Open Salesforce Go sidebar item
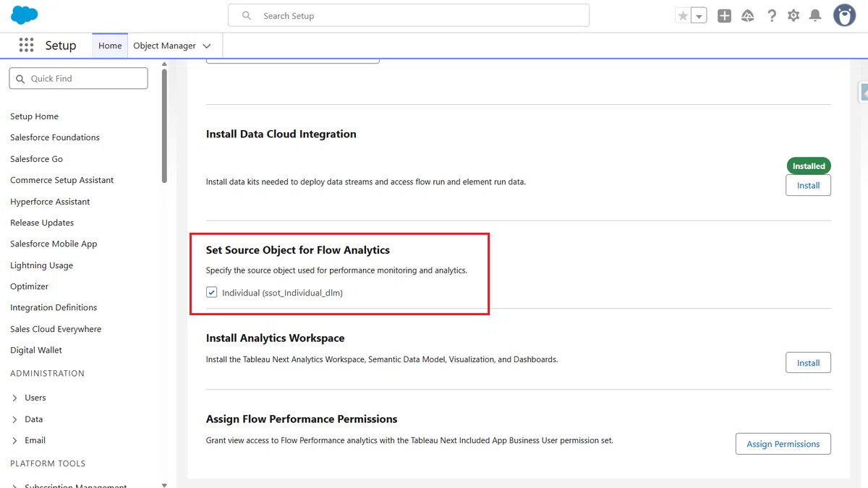The height and width of the screenshot is (488, 868). click(x=36, y=159)
